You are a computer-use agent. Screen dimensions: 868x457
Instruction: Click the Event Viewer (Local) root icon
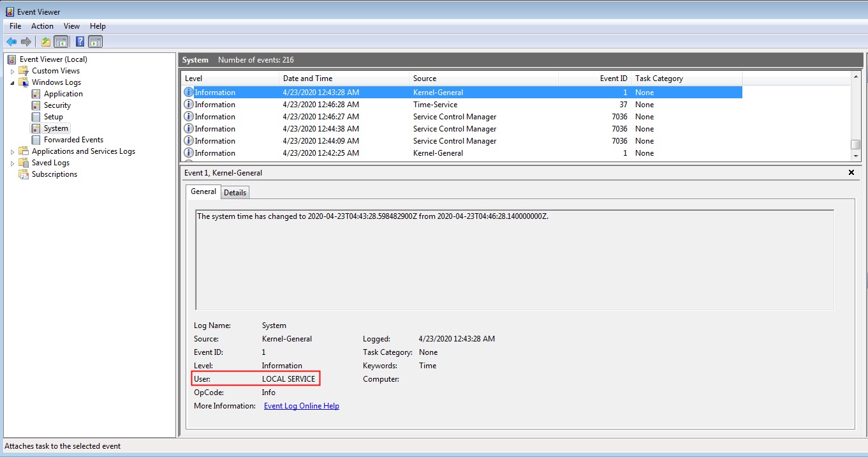11,59
